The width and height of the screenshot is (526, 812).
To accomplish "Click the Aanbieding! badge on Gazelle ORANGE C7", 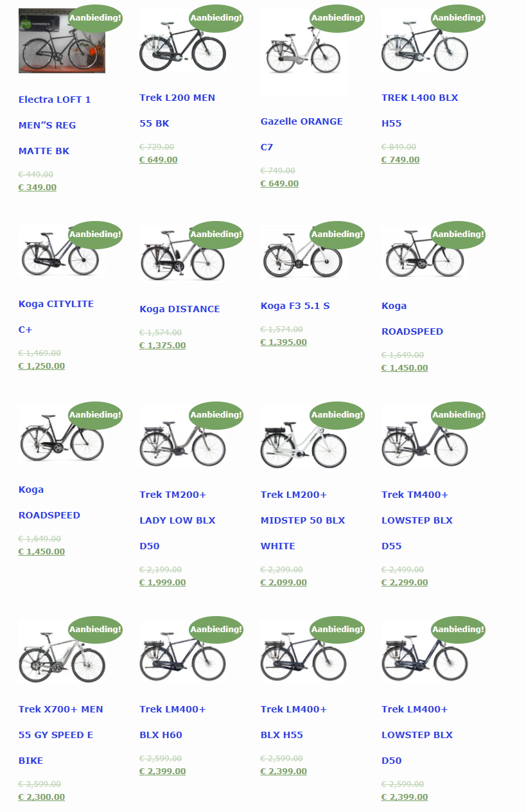I will (337, 18).
